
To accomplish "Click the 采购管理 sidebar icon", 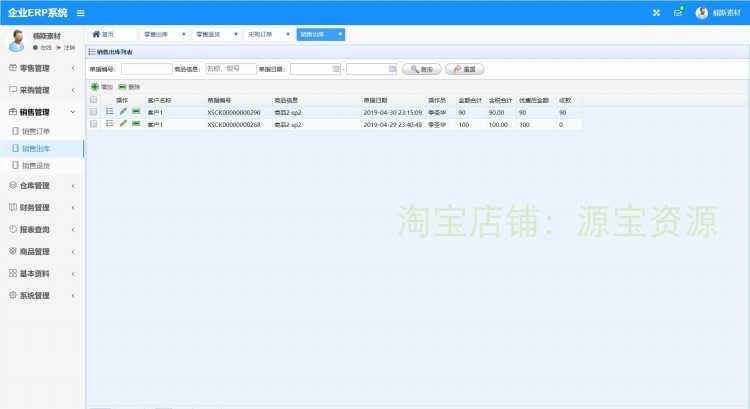I will coord(13,90).
